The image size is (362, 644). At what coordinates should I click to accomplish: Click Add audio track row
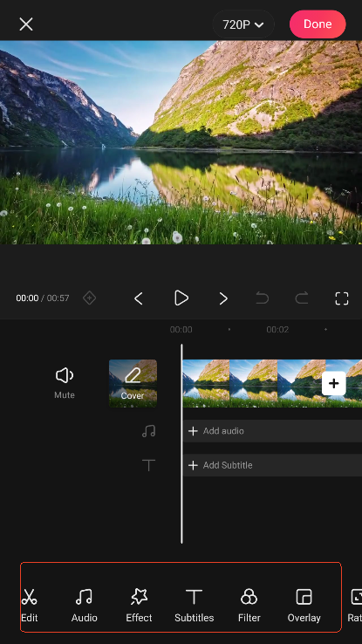(x=272, y=431)
